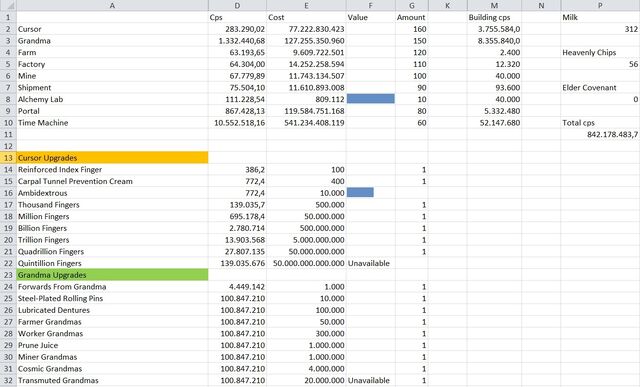Select the Factory name cell
This screenshot has width=640, height=387.
(112, 64)
